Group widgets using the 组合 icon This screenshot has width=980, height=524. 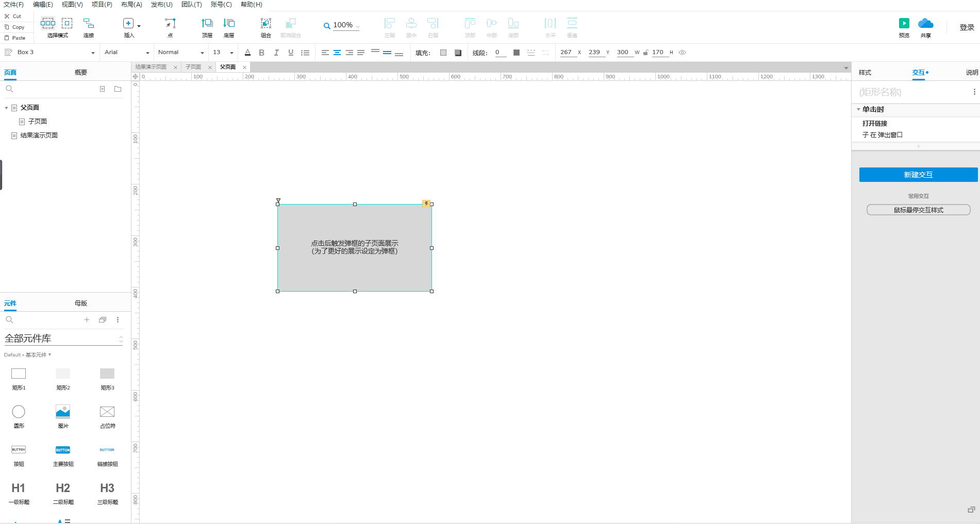[266, 23]
